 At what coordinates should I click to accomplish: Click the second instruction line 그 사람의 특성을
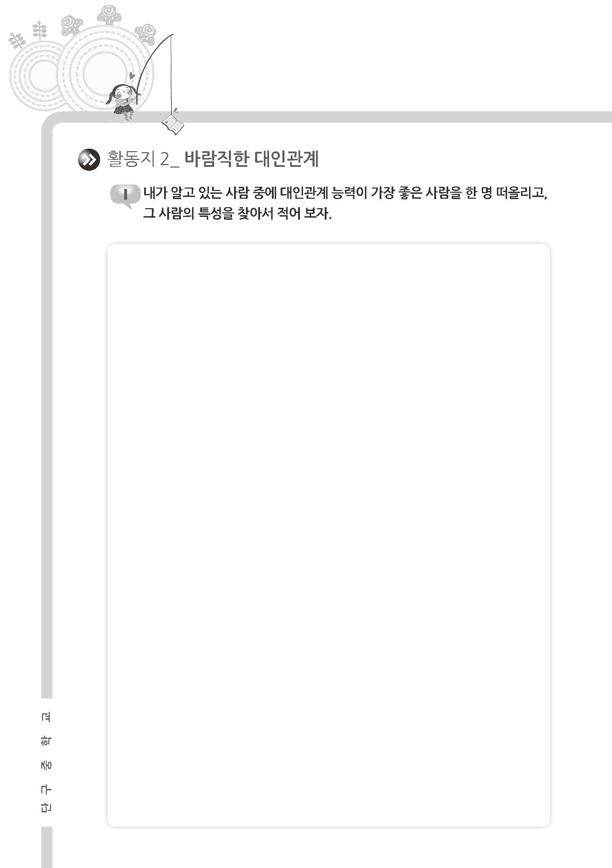coord(237,214)
